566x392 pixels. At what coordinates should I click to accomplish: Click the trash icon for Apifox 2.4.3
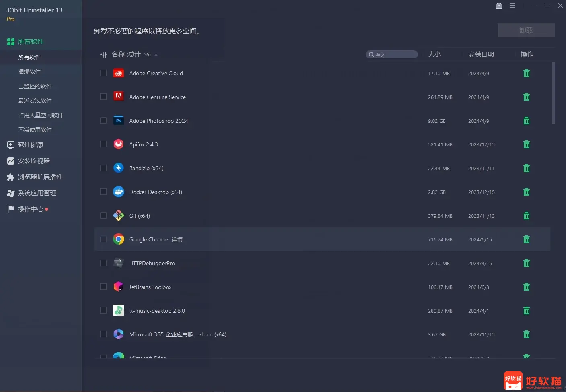pos(526,144)
